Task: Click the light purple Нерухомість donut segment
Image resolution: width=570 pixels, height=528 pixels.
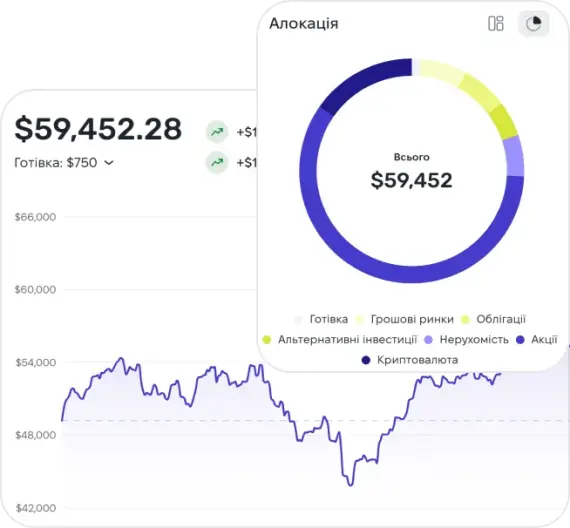Action: pos(514,156)
